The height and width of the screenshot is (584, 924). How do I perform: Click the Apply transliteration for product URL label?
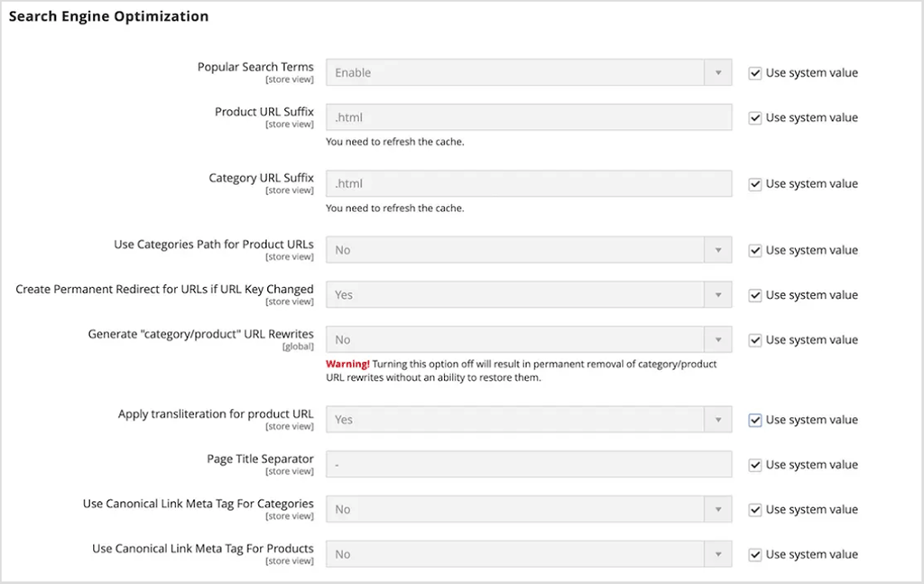[216, 414]
